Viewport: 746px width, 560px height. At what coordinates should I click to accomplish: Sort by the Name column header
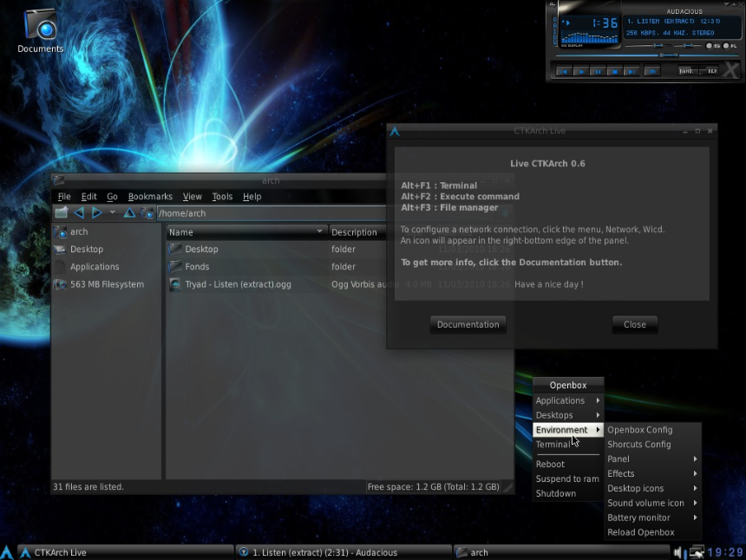coord(247,232)
